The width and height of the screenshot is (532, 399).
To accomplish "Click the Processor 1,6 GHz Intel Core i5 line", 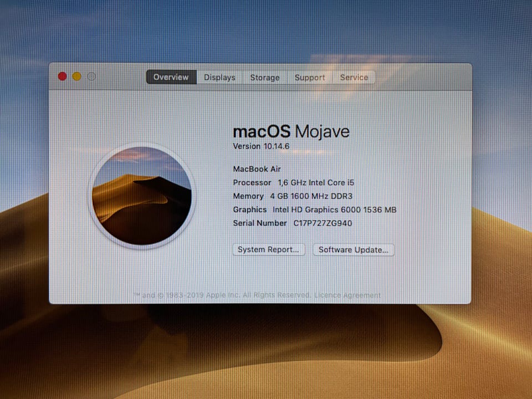I will (x=294, y=182).
